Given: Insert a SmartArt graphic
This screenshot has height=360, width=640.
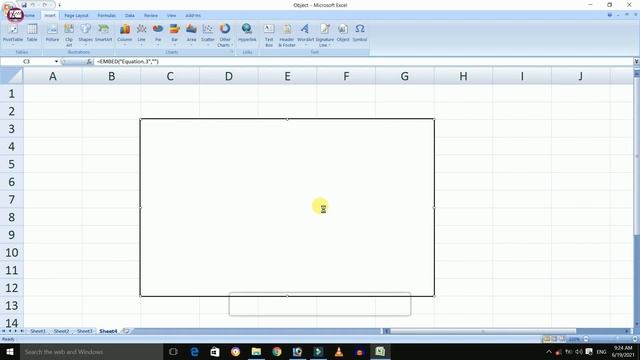Looking at the screenshot, I should [103, 33].
